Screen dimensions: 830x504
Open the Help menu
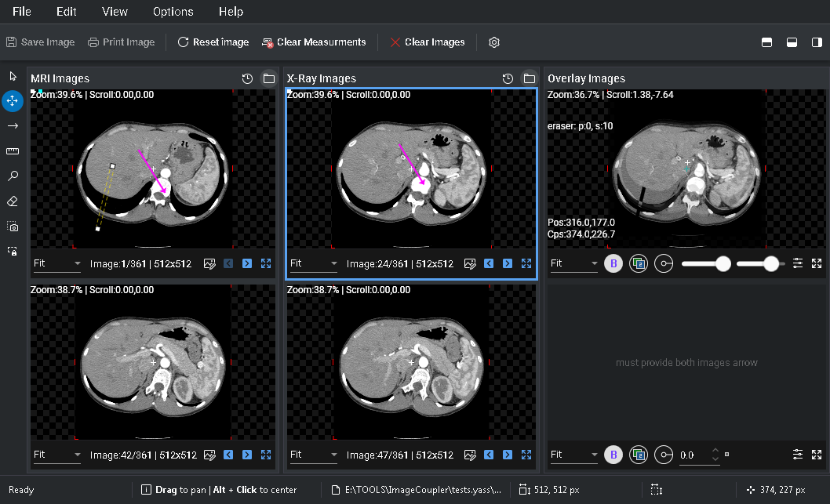click(x=231, y=12)
